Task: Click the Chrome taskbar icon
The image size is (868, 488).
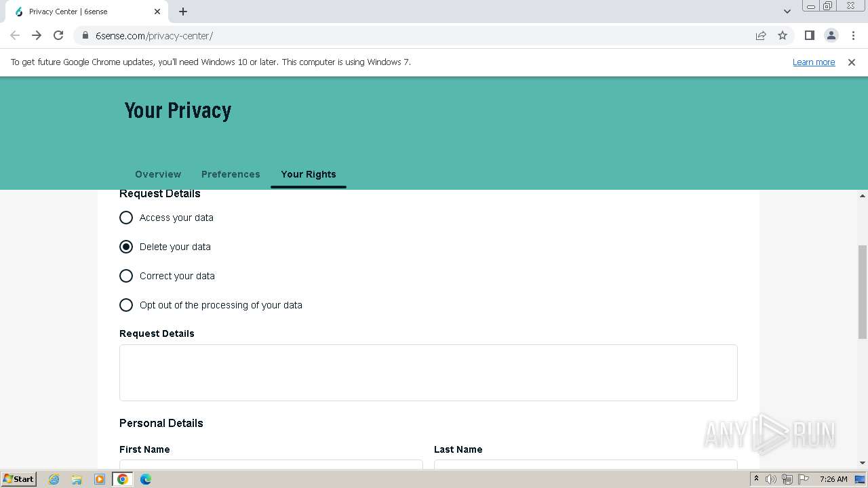Action: point(123,479)
